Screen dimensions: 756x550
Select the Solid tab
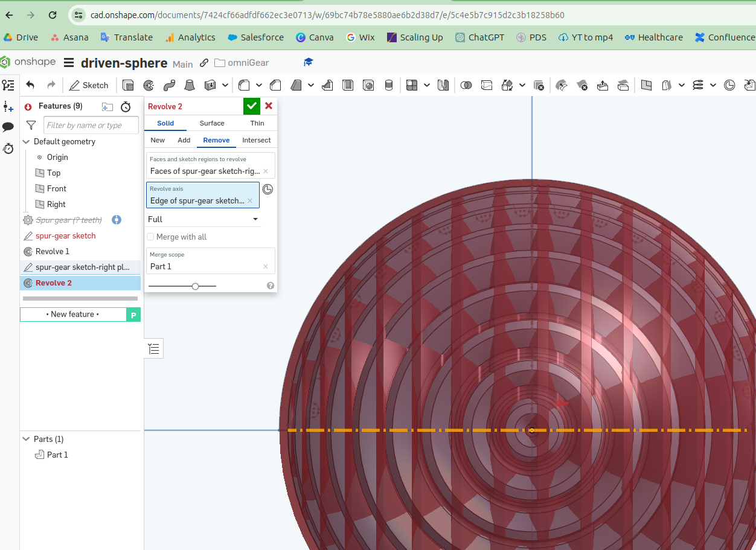coord(165,123)
